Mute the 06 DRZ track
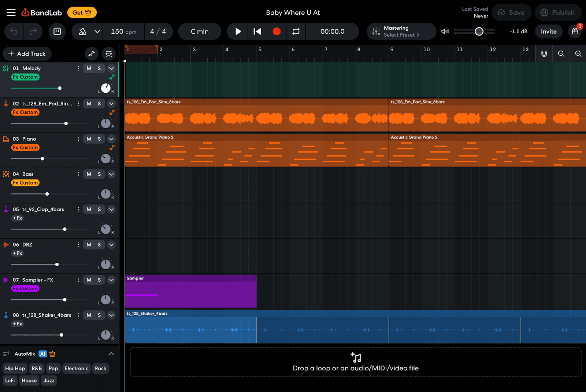This screenshot has height=392, width=586. coord(89,245)
